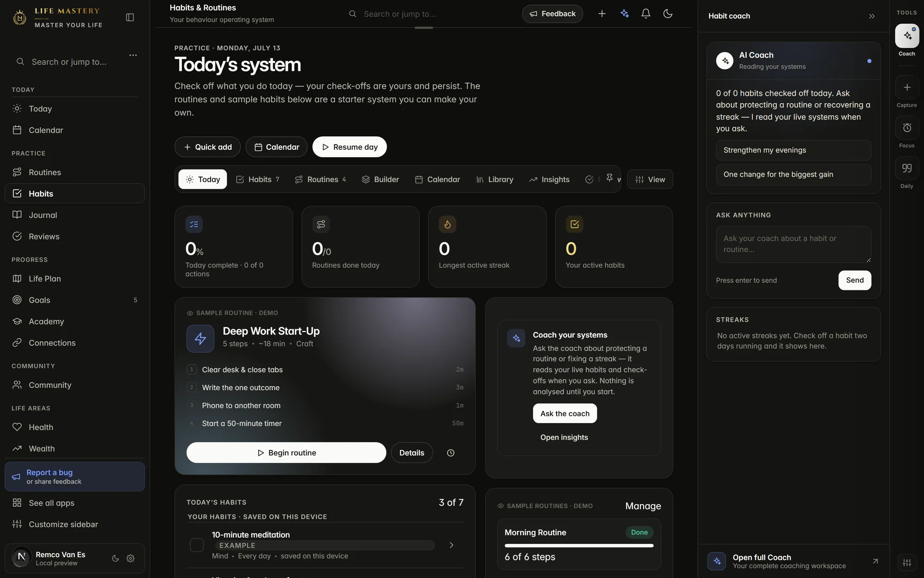
Task: Toggle dark mode moon in top bar
Action: (668, 14)
